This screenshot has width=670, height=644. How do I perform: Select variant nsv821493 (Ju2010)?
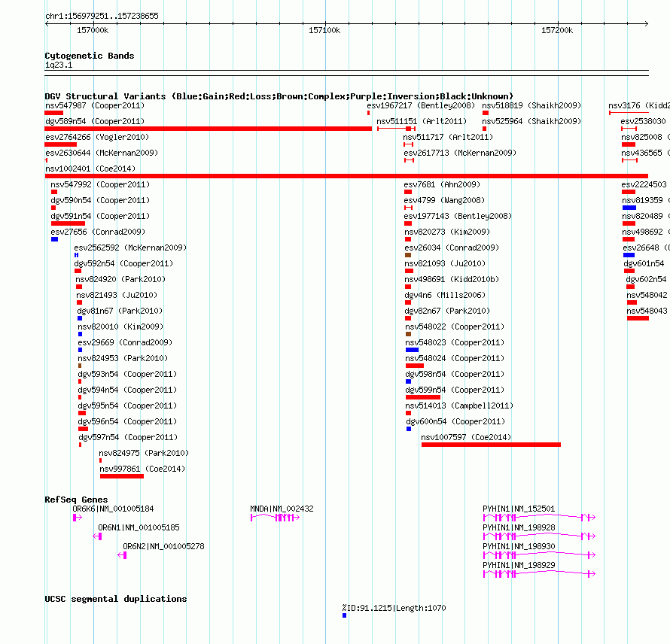pyautogui.click(x=117, y=295)
